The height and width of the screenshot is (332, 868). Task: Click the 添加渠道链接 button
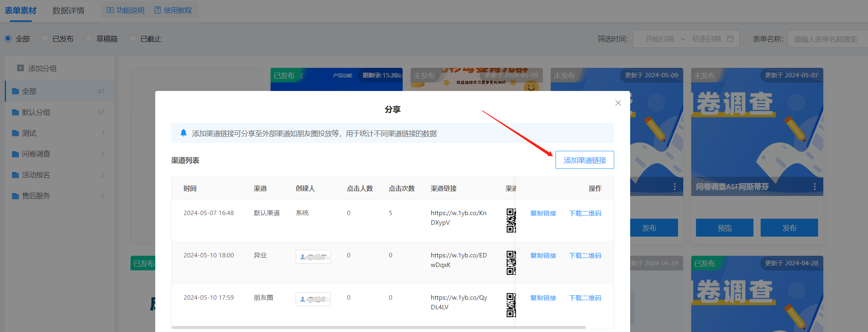click(x=585, y=160)
